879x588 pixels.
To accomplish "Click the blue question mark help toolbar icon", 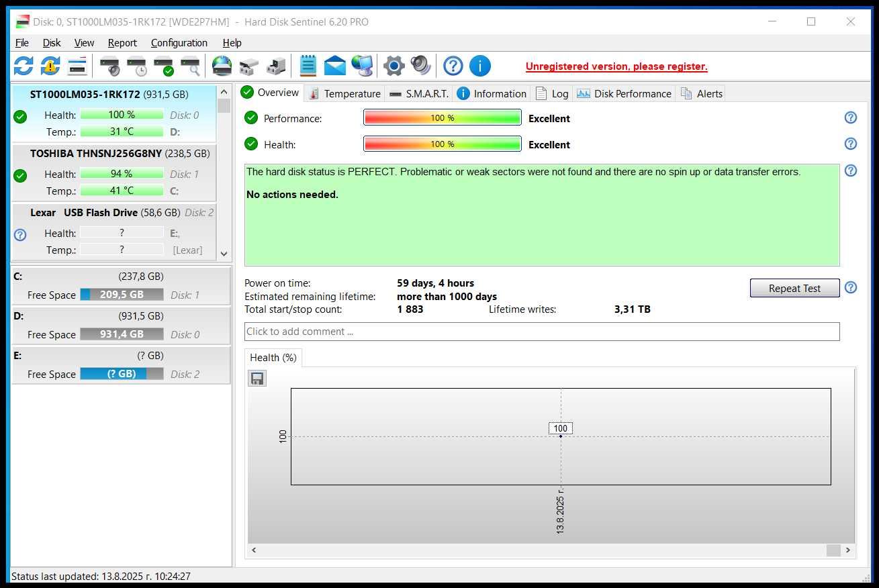I will coord(453,66).
